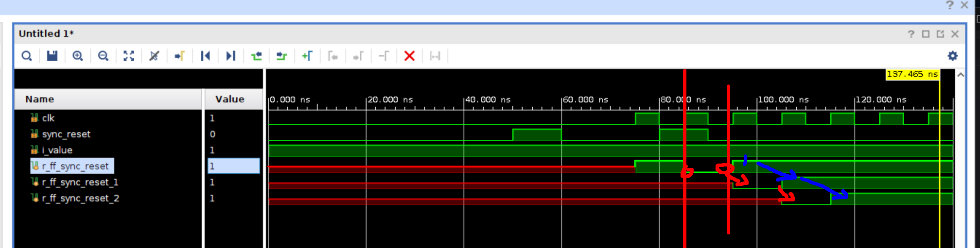
Task: Go to the previous signal transition
Action: tap(256, 56)
